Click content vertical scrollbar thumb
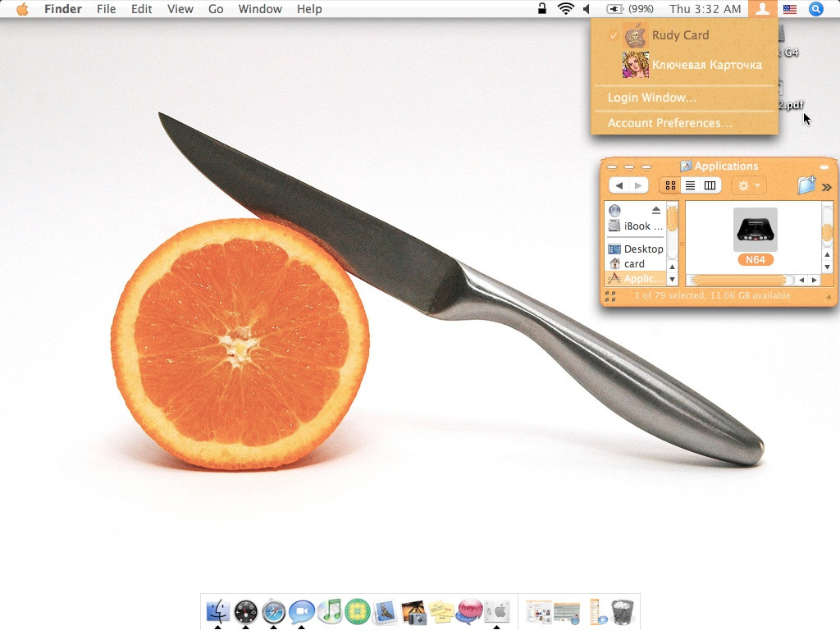This screenshot has height=630, width=840. click(827, 231)
